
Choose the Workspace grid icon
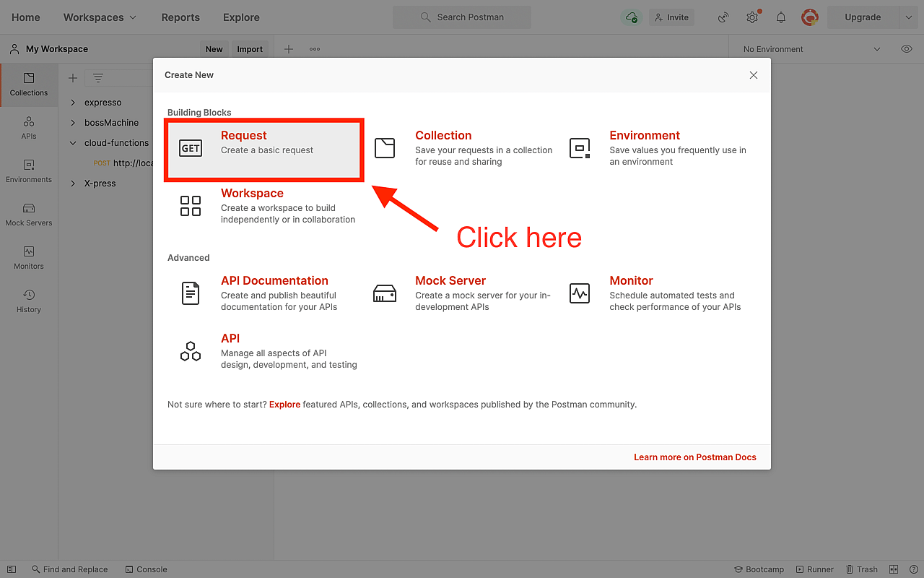(191, 206)
